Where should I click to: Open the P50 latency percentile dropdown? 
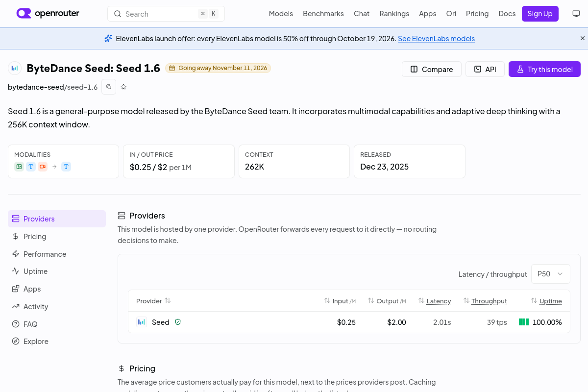550,274
